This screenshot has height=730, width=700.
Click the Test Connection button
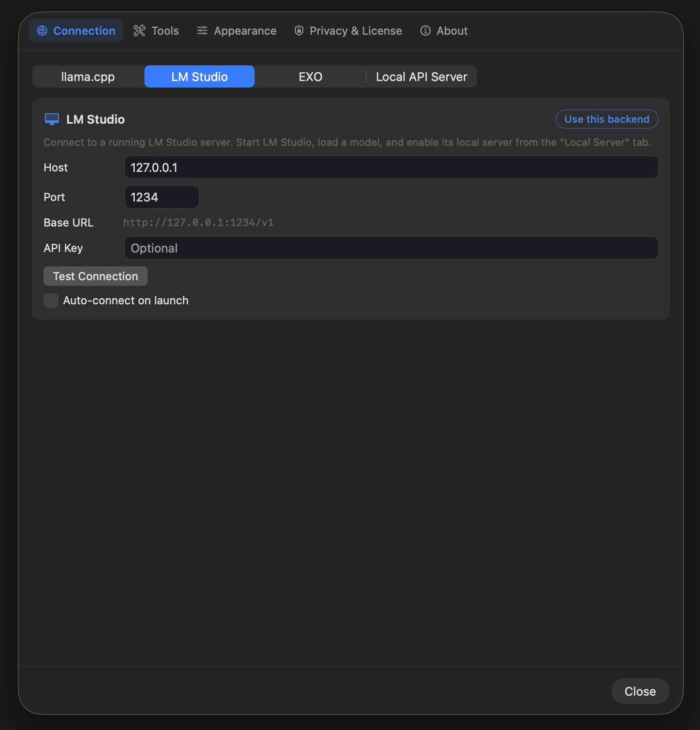pos(95,276)
